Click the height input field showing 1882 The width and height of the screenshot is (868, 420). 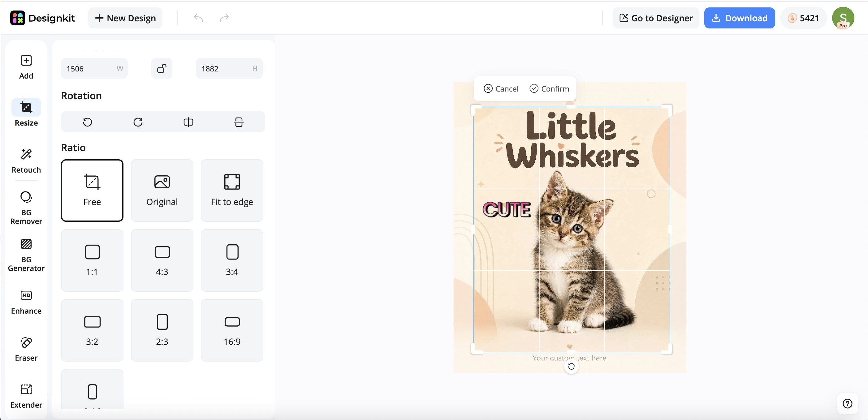click(x=229, y=68)
